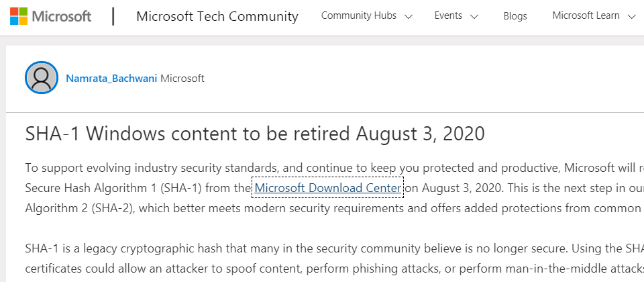Expand the chevron next to Microsoft Learn

coord(632,17)
